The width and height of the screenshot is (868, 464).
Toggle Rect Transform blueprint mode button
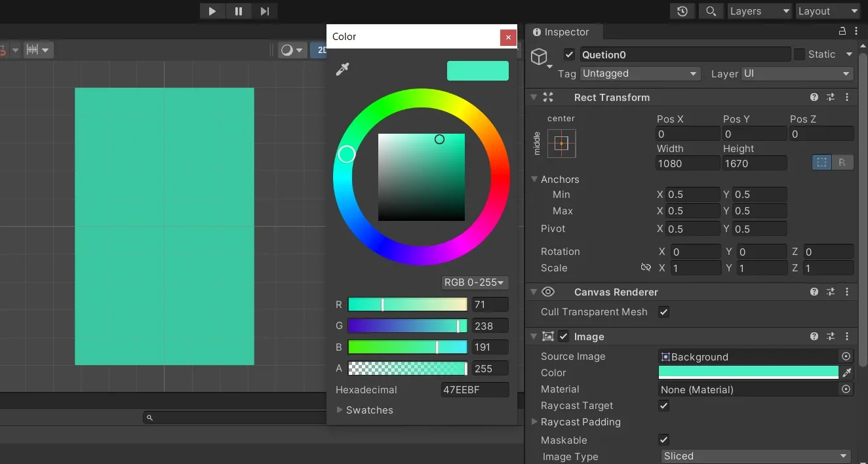pyautogui.click(x=821, y=163)
